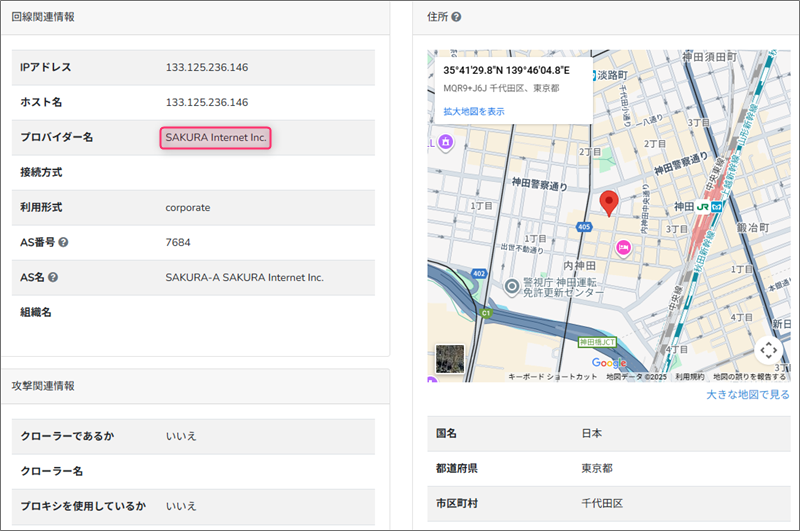
Task: Open the 利用規約 map terms link
Action: pyautogui.click(x=689, y=377)
